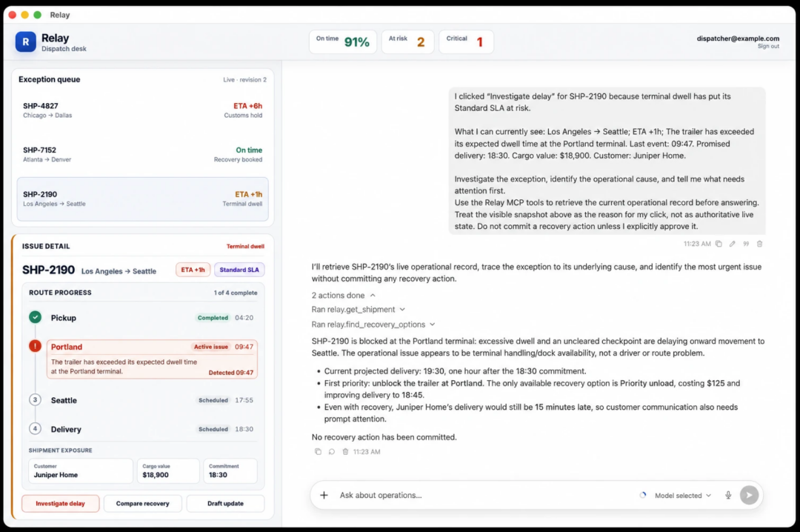
Task: Expand the relay.find_recovery_options action details
Action: click(373, 325)
